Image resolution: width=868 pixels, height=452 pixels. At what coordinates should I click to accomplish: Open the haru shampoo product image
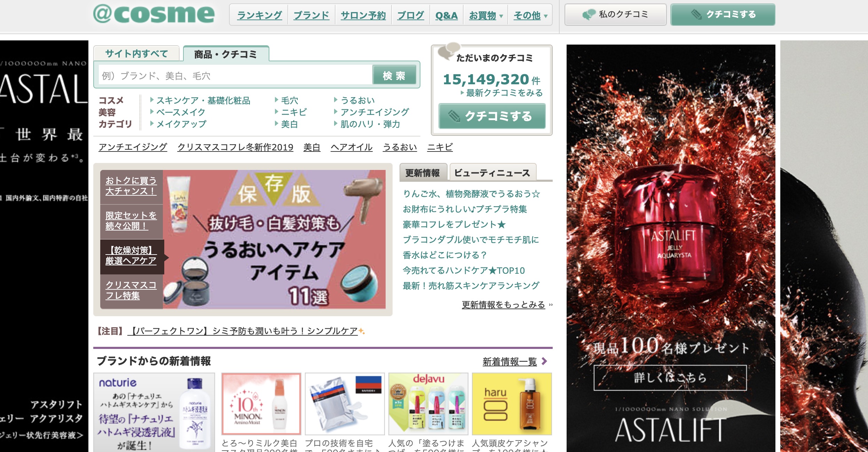(512, 404)
